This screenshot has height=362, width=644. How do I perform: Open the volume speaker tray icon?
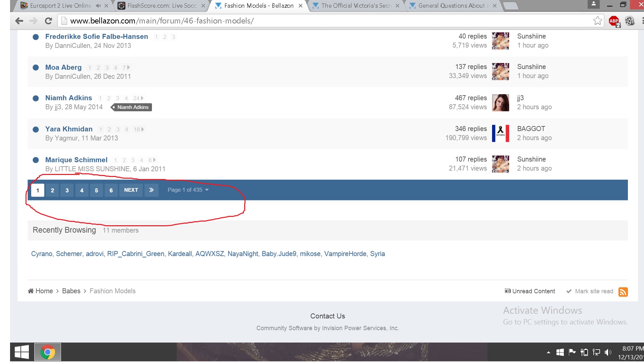[x=607, y=352]
